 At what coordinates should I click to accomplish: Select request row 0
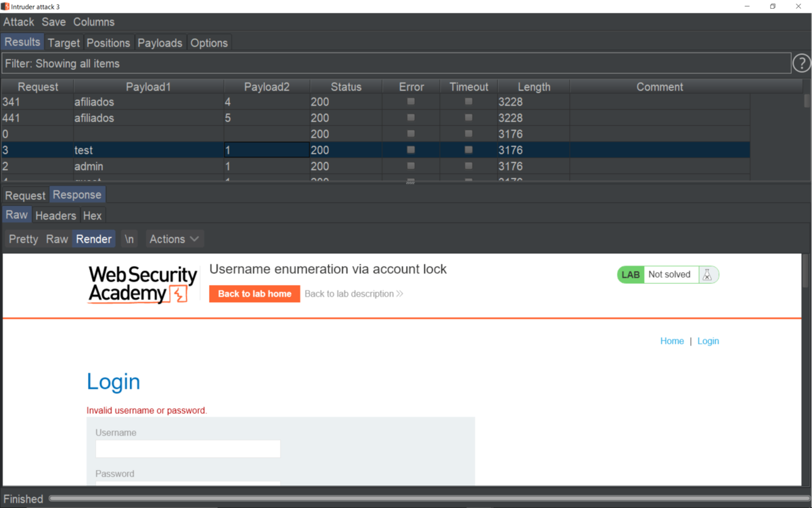click(x=376, y=133)
